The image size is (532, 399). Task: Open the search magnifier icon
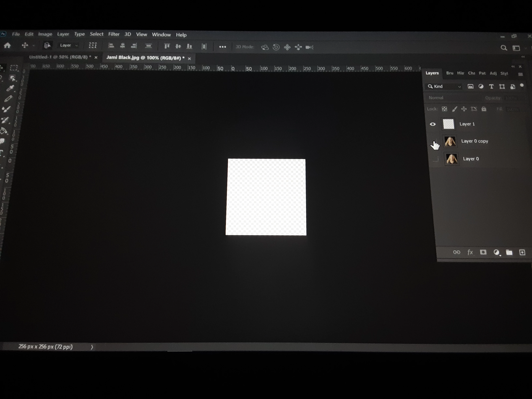[x=504, y=48]
